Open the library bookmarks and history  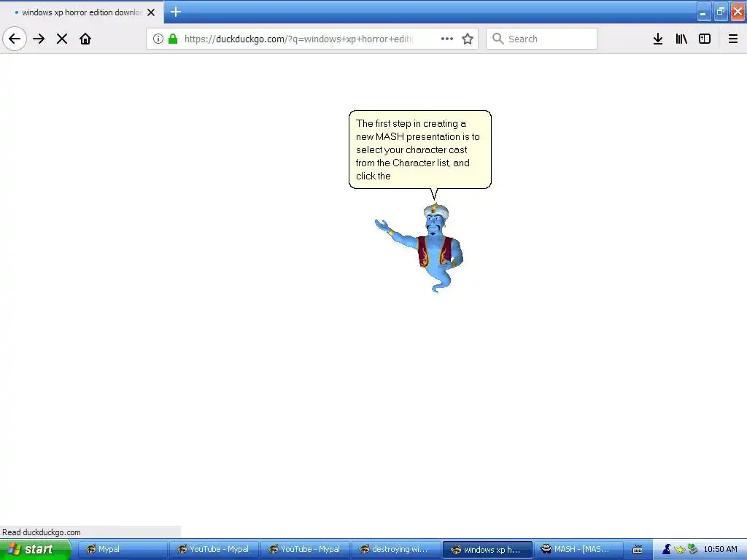point(681,39)
